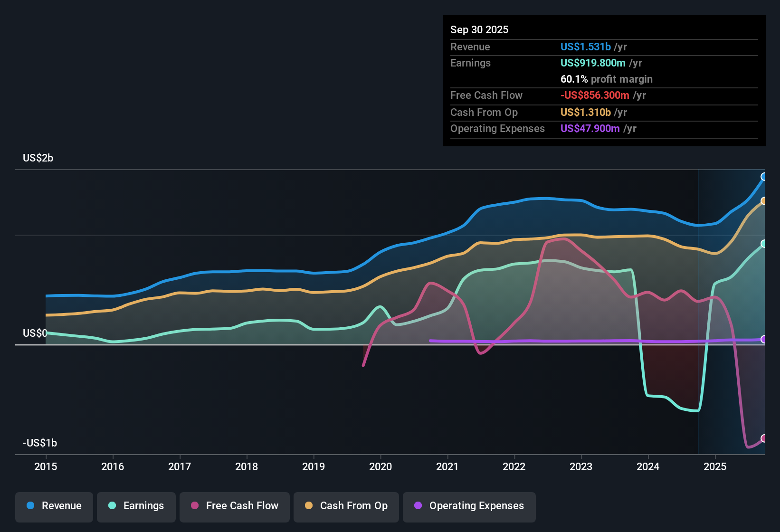
Task: Select the teal Earnings dot in the legend
Action: pyautogui.click(x=112, y=506)
